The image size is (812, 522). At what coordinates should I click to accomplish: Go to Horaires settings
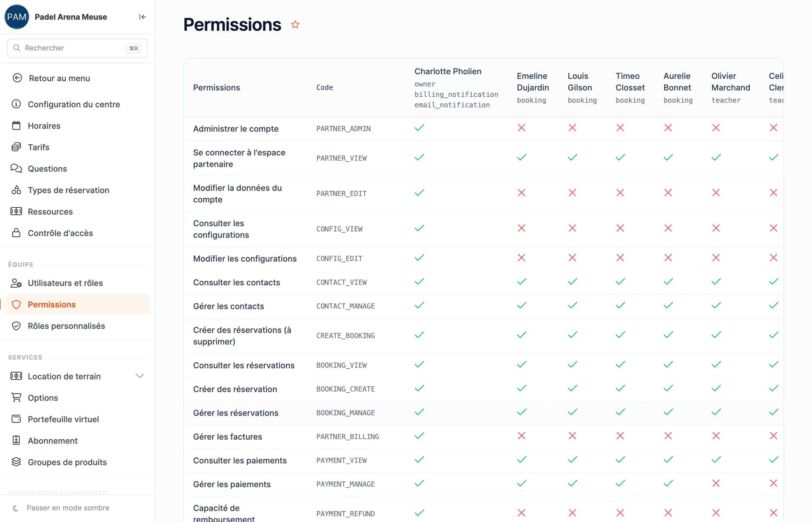pyautogui.click(x=77, y=126)
